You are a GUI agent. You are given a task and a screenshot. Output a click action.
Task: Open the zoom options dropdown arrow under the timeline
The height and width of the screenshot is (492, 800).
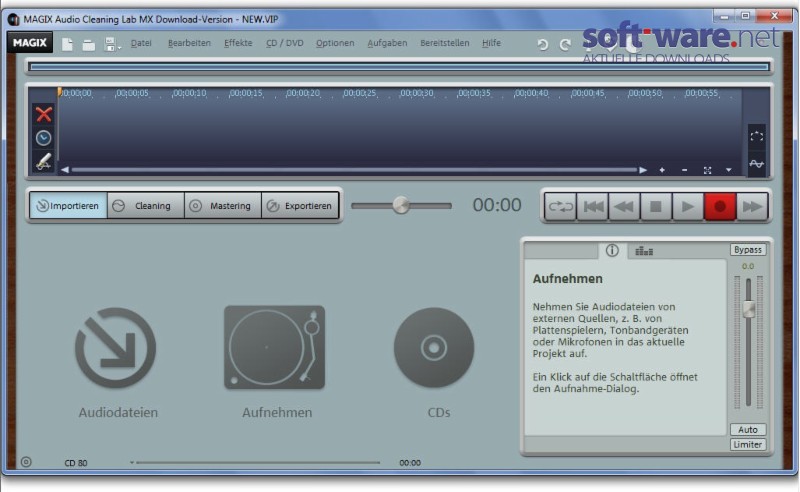tap(729, 170)
